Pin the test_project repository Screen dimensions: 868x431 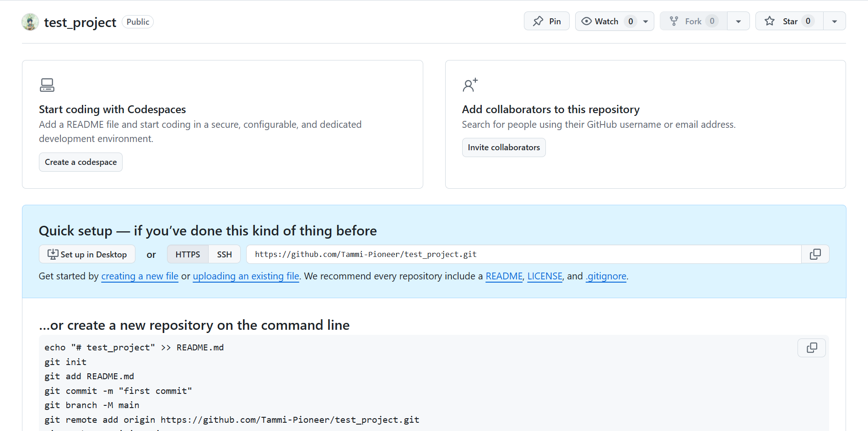[546, 21]
